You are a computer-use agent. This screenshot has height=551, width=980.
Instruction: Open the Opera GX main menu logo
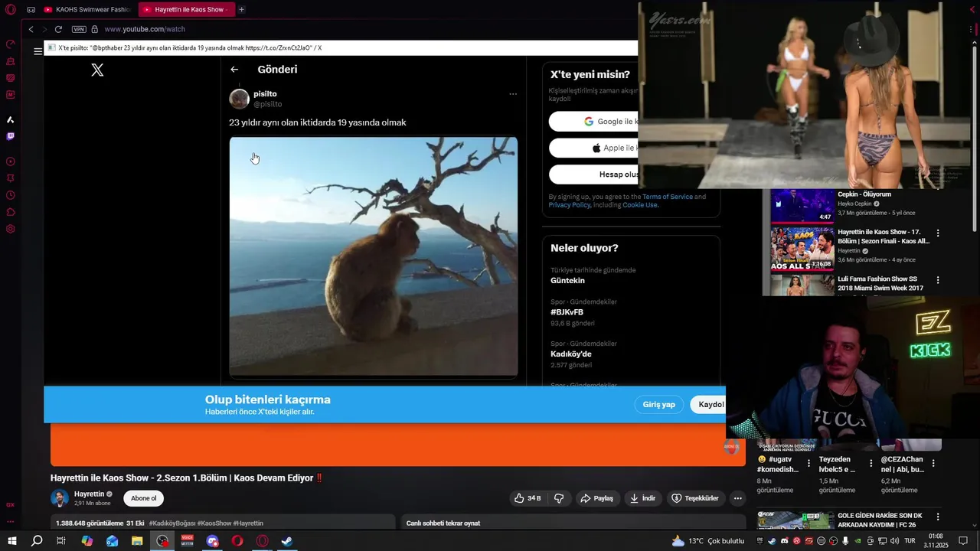click(10, 10)
